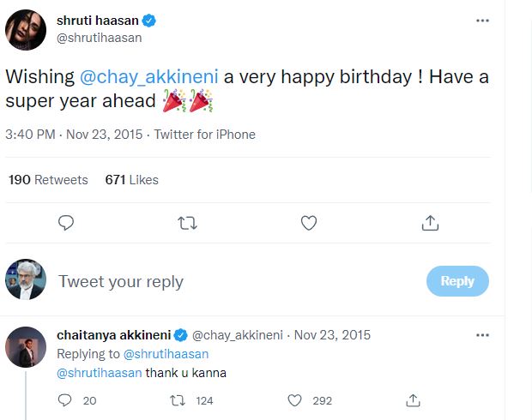
Task: View the 190 Retweets list
Action: click(x=48, y=180)
